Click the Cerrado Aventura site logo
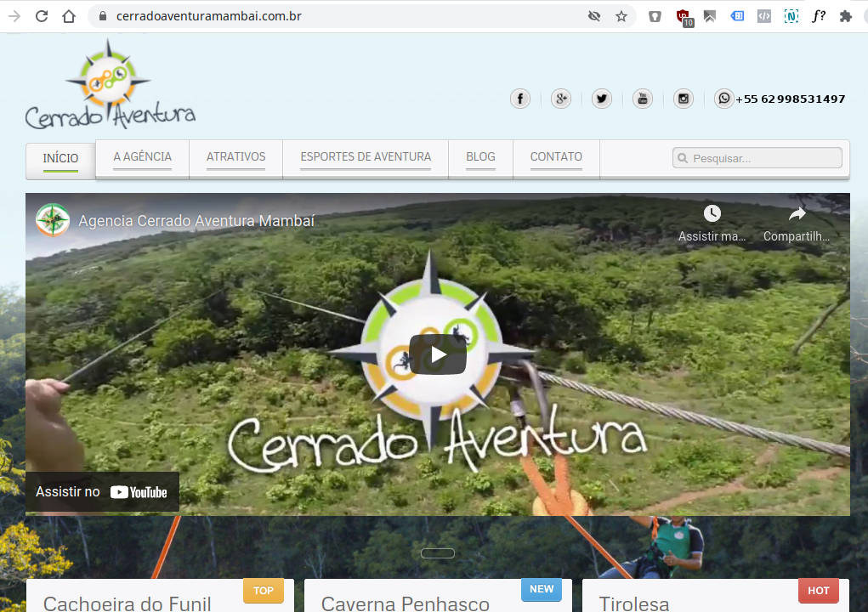 click(111, 85)
